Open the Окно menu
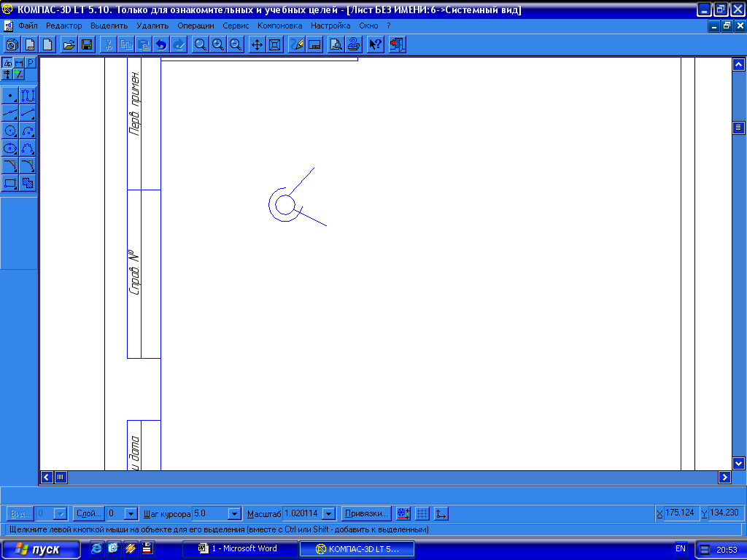The width and height of the screenshot is (747, 560). [368, 26]
